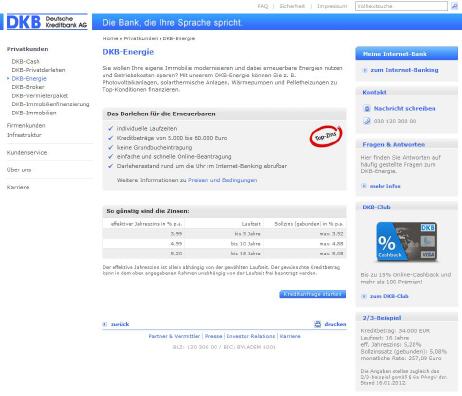
Task: Open Karriere in the left side menu
Action: pyautogui.click(x=18, y=187)
